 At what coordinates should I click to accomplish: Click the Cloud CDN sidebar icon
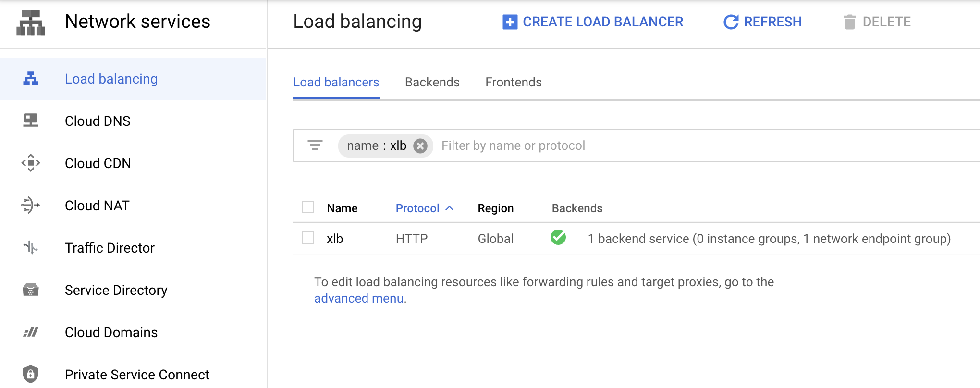click(x=31, y=163)
